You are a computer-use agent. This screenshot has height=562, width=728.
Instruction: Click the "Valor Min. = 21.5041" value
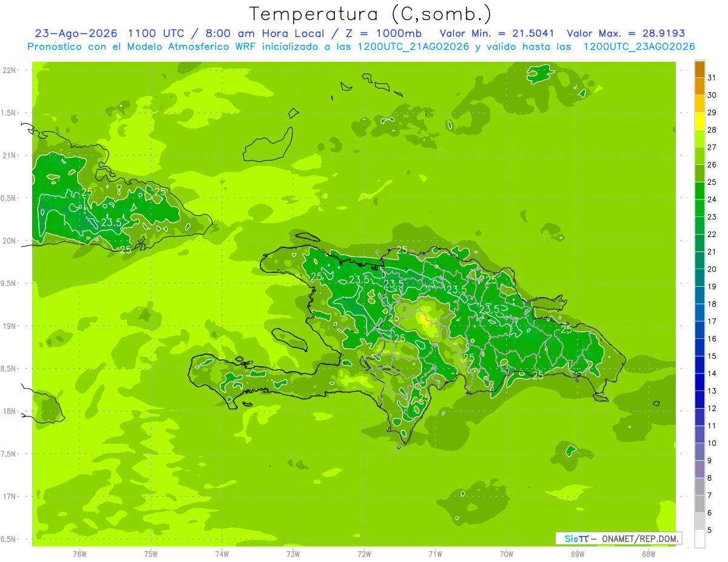coord(497,33)
